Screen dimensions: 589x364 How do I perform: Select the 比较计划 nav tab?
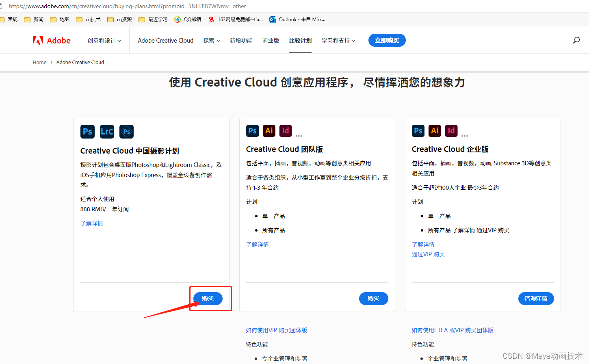pyautogui.click(x=300, y=41)
